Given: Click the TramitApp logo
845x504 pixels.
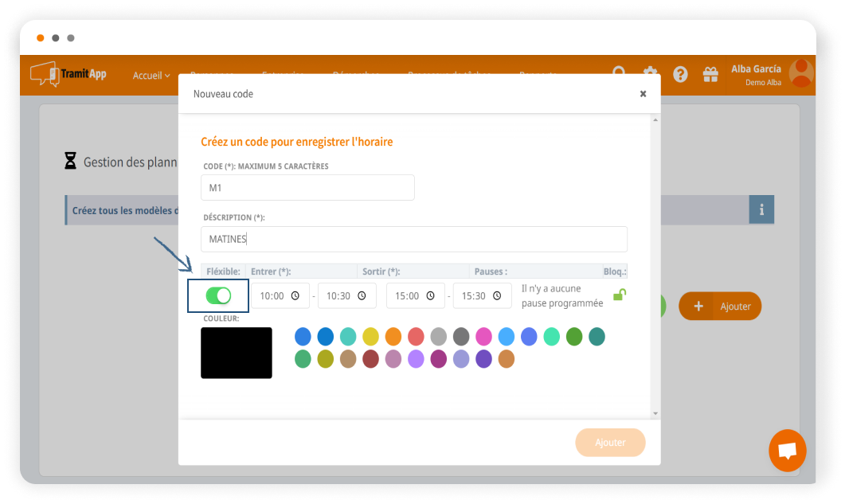Looking at the screenshot, I should coord(68,75).
